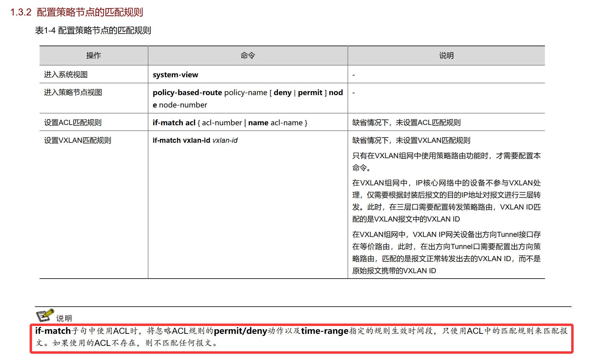This screenshot has height=364, width=599.
Task: Click the bold time-range text in note
Action: [325, 331]
